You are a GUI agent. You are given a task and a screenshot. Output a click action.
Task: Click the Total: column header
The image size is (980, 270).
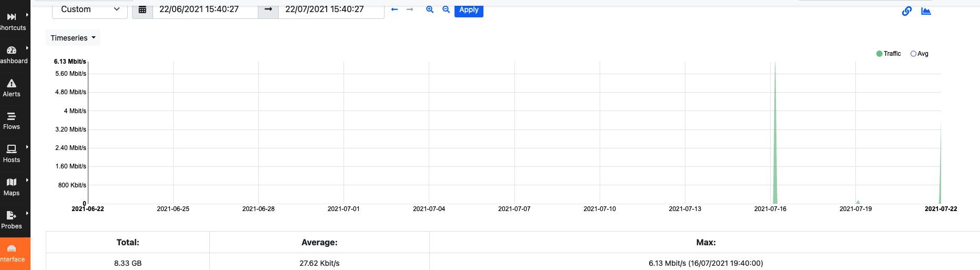point(128,243)
